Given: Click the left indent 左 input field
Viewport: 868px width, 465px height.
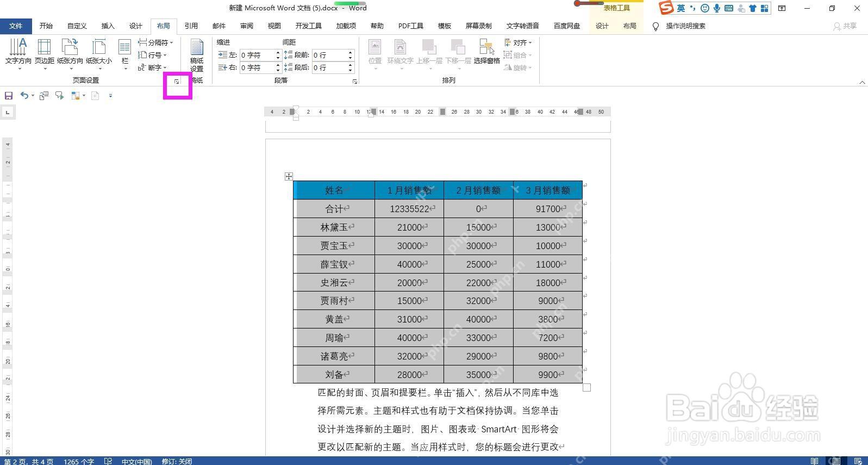Looking at the screenshot, I should click(258, 55).
